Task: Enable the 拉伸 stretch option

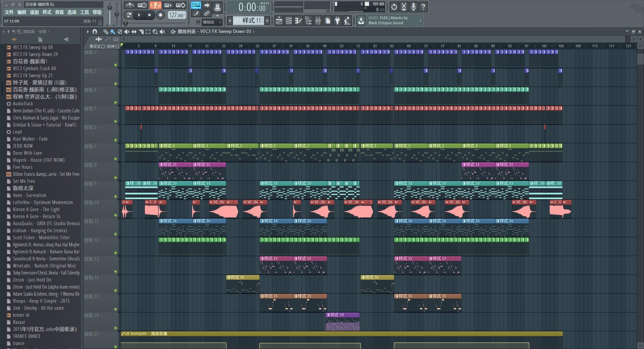Action: [x=117, y=46]
